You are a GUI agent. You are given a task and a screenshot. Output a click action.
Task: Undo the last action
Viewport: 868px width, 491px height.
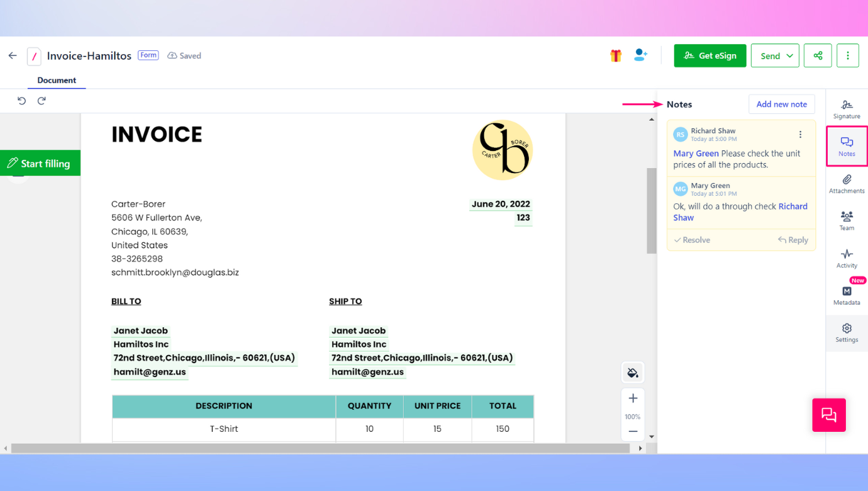[21, 100]
